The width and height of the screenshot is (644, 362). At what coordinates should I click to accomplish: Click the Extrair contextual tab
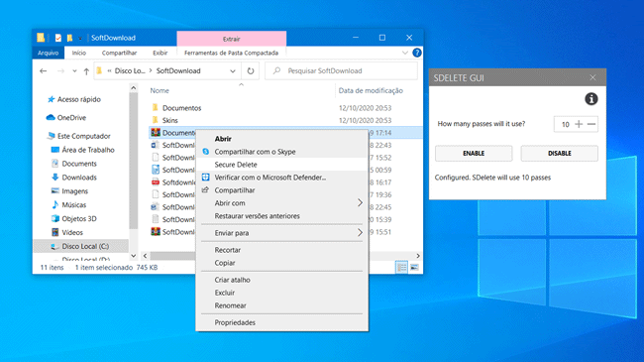[x=231, y=39]
